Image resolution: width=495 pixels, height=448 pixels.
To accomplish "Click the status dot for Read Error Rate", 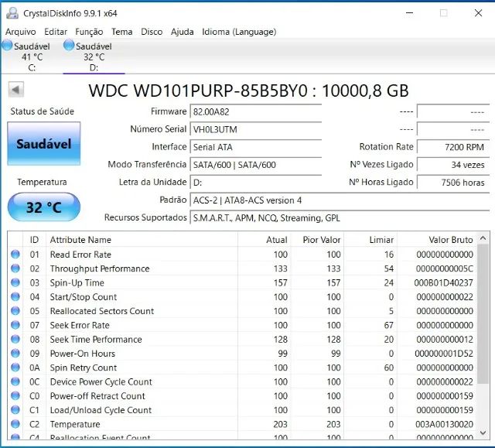I will (15, 254).
